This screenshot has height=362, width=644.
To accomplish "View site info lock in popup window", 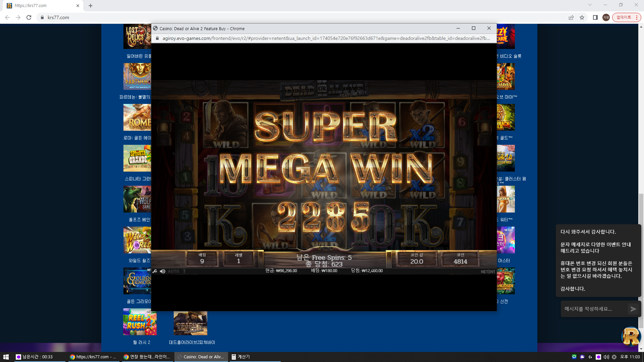I will click(157, 38).
